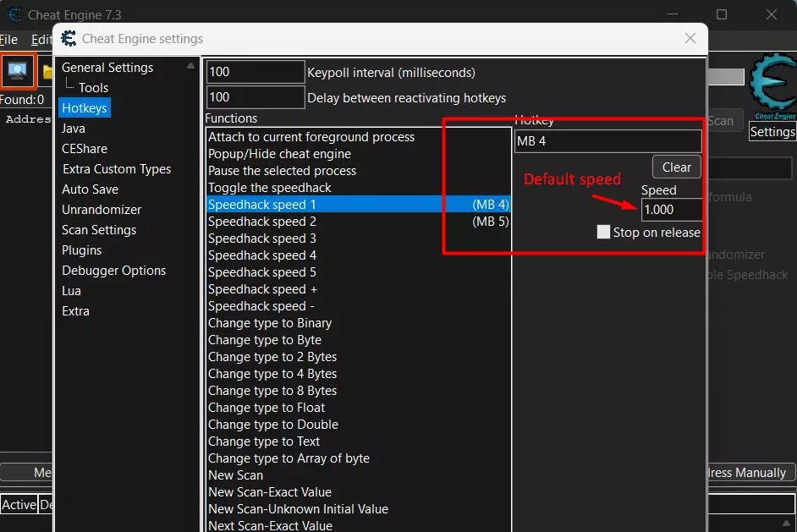Select Change type to 4 Bytes
The width and height of the screenshot is (797, 532).
click(359, 374)
